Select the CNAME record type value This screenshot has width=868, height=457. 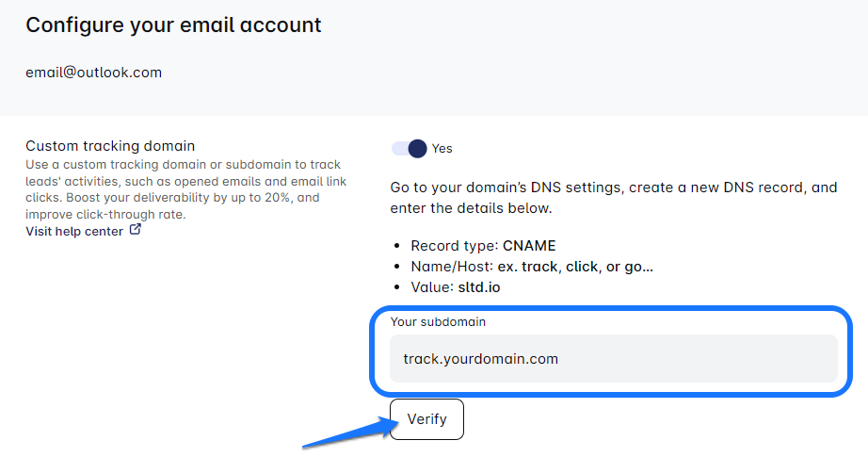[529, 246]
